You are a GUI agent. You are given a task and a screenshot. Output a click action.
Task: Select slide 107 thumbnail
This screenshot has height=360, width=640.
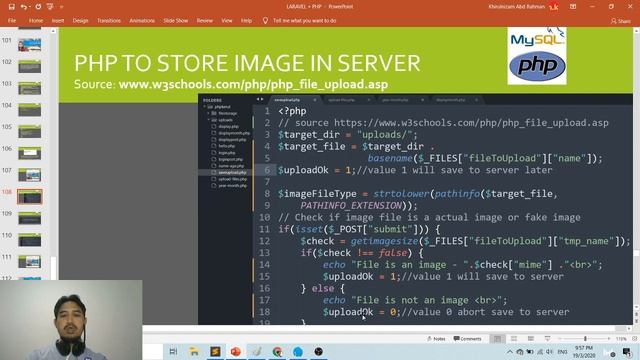click(x=29, y=175)
